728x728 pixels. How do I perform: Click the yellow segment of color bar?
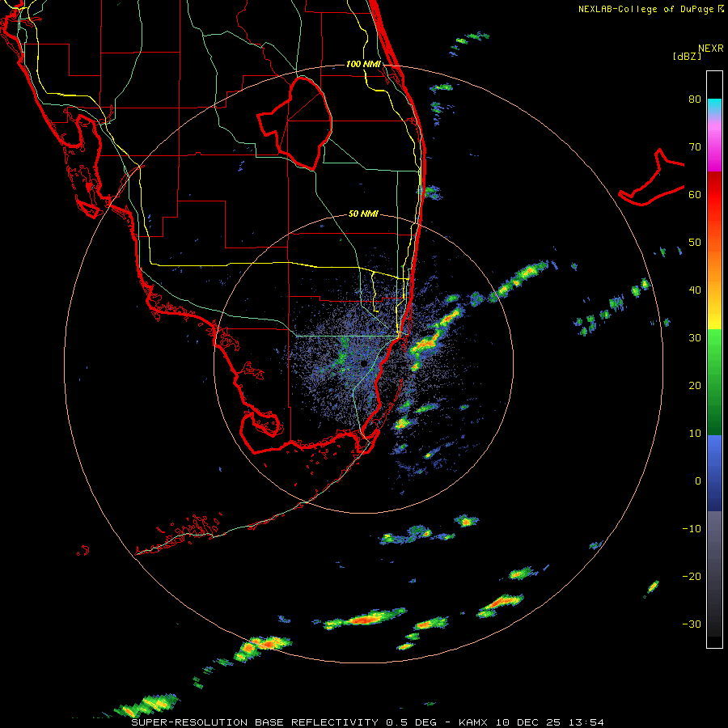coord(714,318)
